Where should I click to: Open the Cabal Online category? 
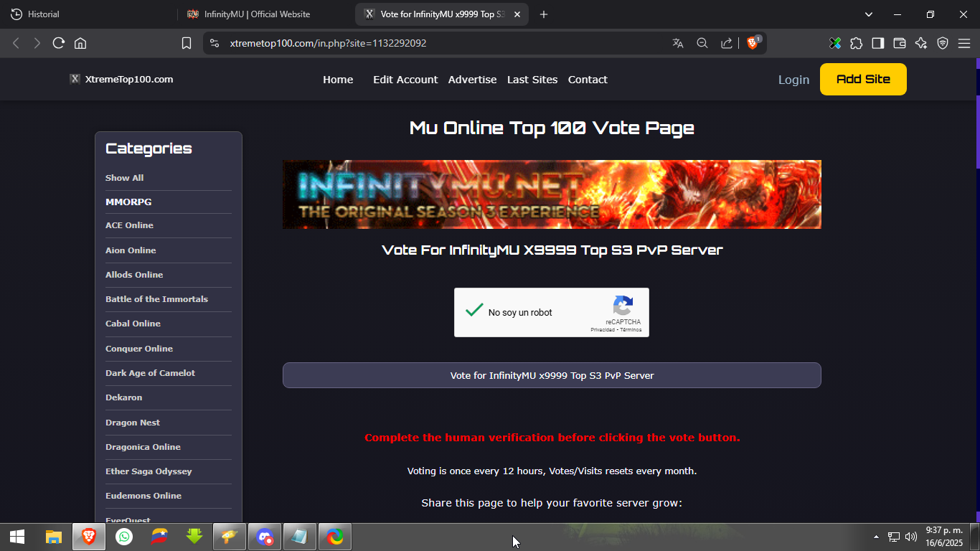tap(133, 324)
